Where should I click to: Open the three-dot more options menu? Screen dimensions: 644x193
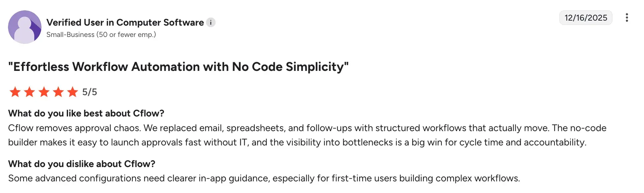(627, 18)
